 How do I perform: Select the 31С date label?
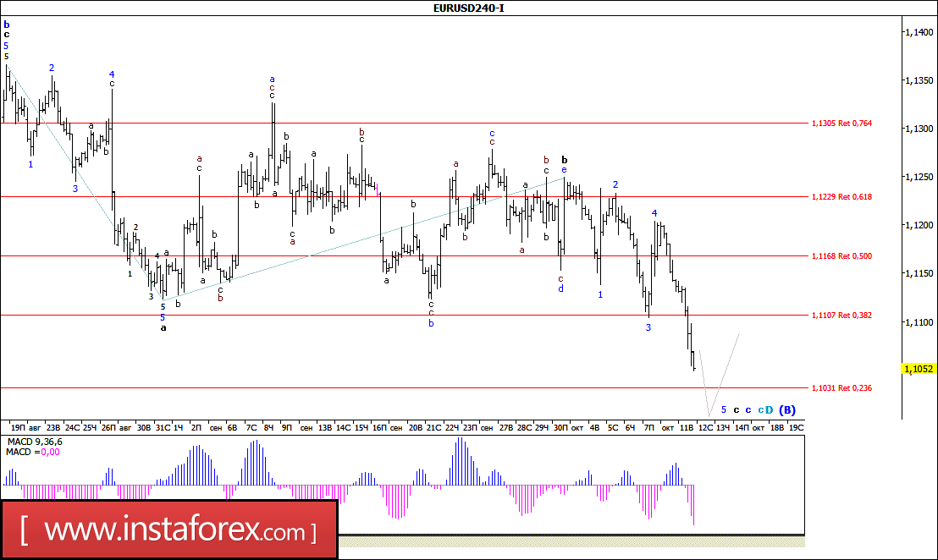click(x=163, y=427)
